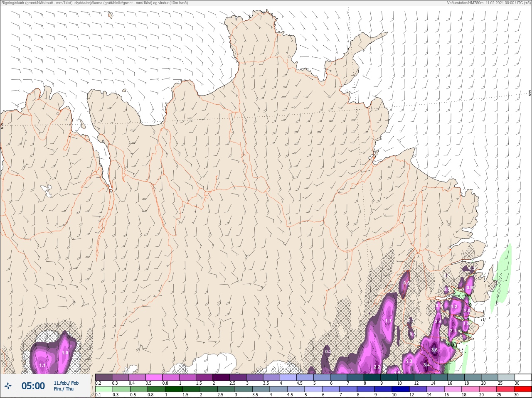Click the date text '11.feb./ Feb'

coord(66,383)
